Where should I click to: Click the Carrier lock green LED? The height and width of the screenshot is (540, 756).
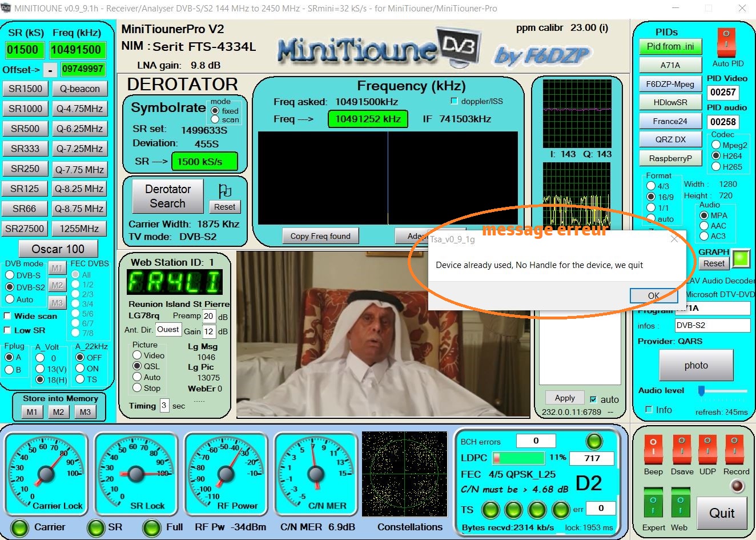pos(20,527)
